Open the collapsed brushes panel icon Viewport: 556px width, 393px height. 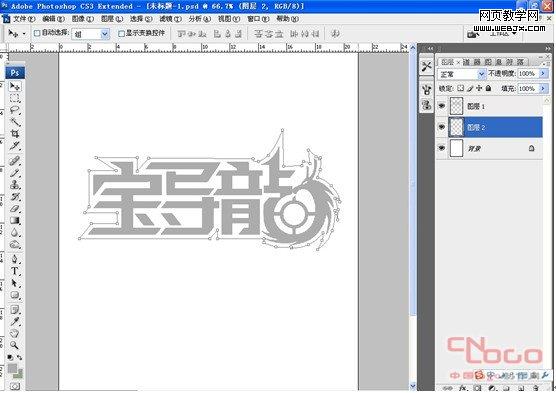427,89
